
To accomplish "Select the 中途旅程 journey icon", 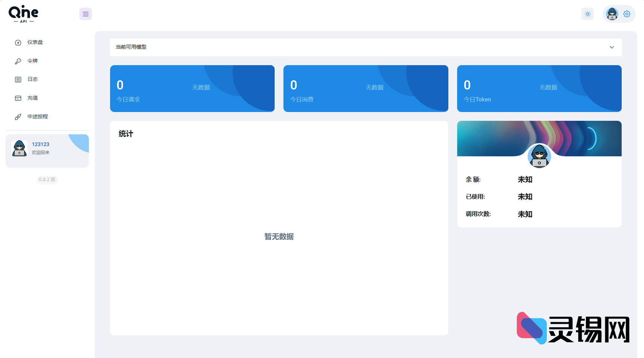I will point(18,116).
